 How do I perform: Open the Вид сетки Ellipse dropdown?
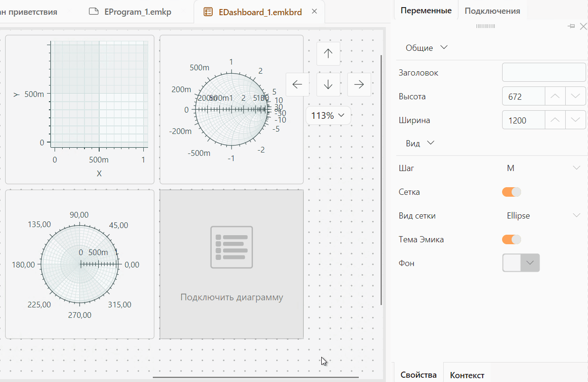(543, 216)
